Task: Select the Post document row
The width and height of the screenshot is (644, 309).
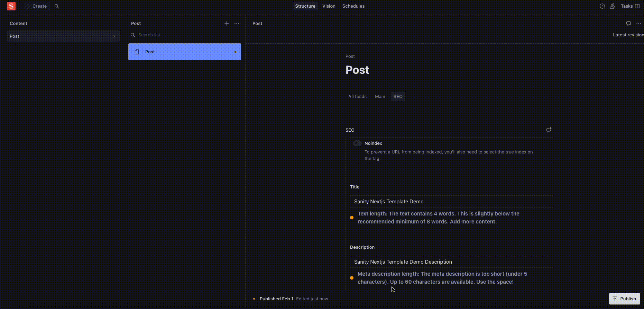Action: [185, 52]
